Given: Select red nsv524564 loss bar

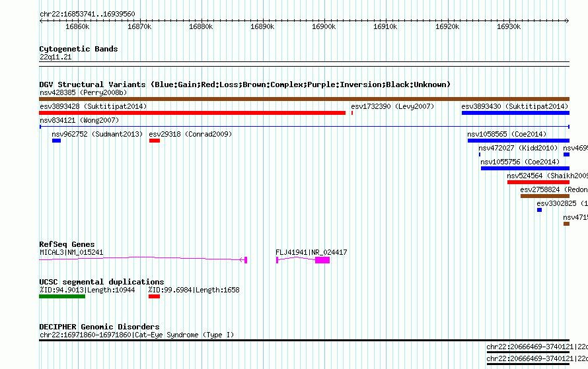Looking at the screenshot, I should point(538,182).
